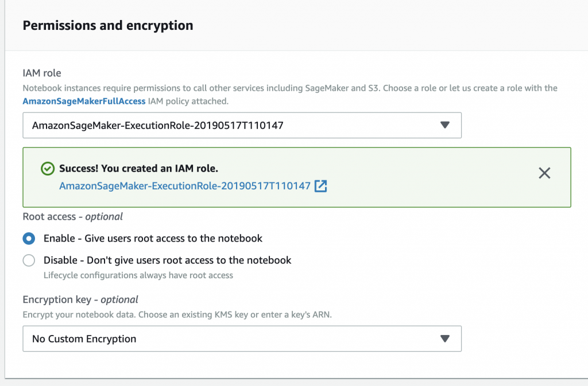The image size is (588, 386).
Task: Click the Encryption key optional label
Action: (80, 299)
